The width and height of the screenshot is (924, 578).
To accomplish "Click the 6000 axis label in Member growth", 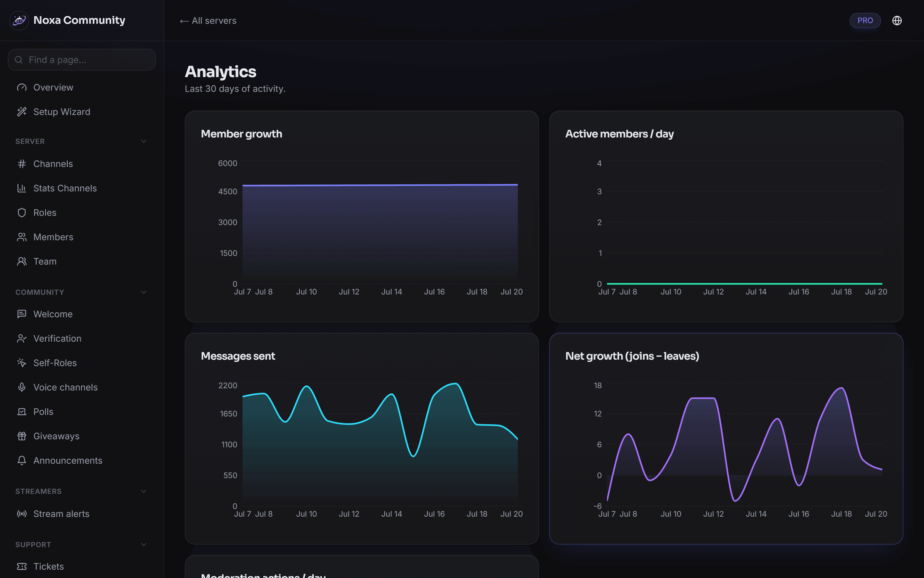I will [227, 164].
